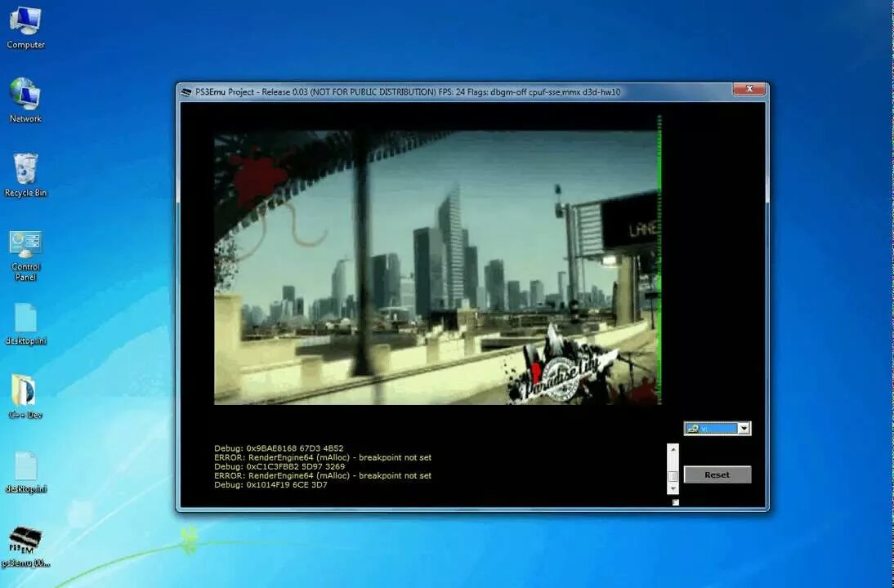Select the Network desktop icon
Screen dimensions: 894x588
pos(25,100)
